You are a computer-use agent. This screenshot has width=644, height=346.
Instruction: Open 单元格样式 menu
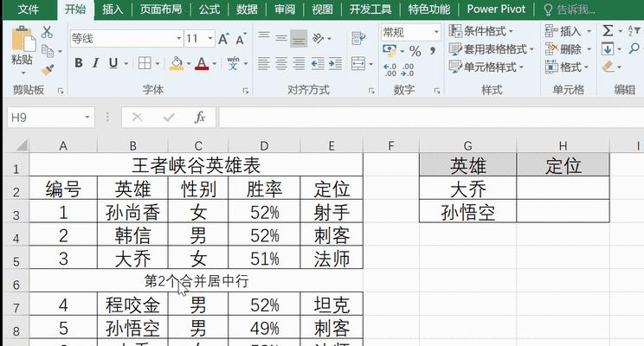click(486, 67)
